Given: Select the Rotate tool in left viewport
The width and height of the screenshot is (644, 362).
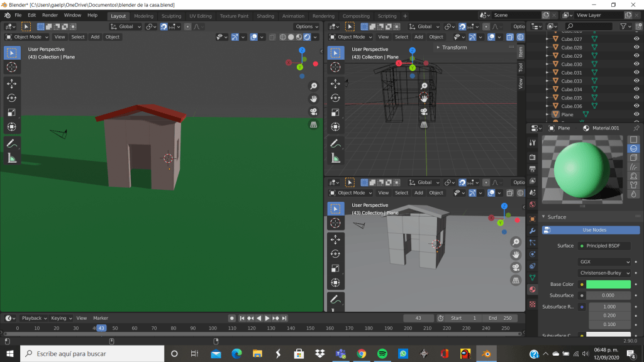Looking at the screenshot, I should 12,97.
